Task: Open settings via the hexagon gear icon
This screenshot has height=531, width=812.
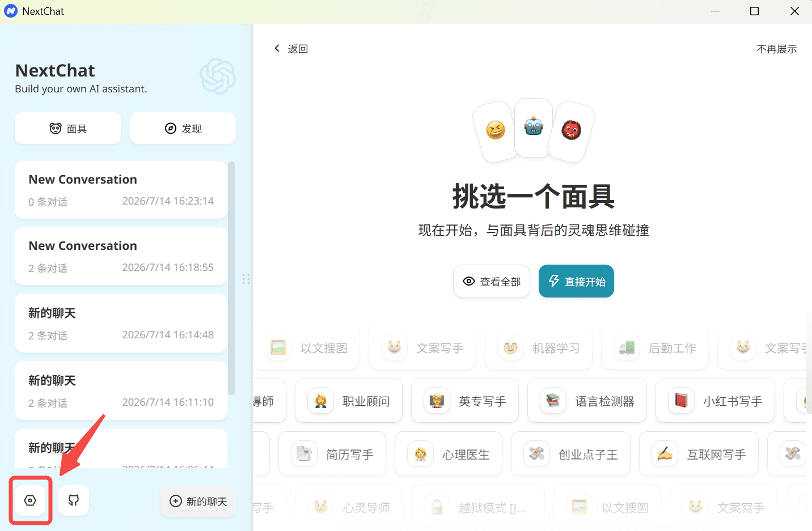Action: pyautogui.click(x=30, y=500)
